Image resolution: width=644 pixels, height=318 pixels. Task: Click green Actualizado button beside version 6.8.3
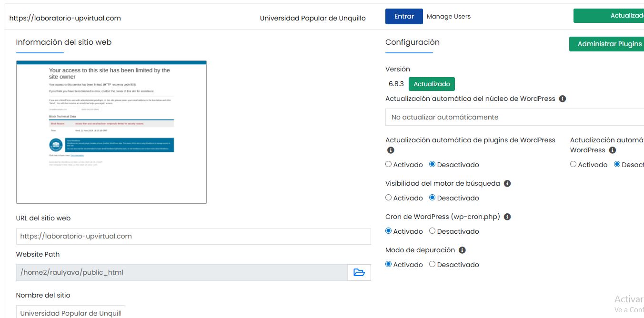pyautogui.click(x=432, y=84)
